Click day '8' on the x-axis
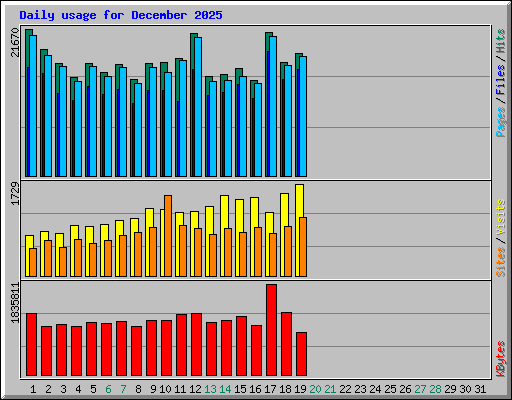The width and height of the screenshot is (512, 400). (x=138, y=389)
